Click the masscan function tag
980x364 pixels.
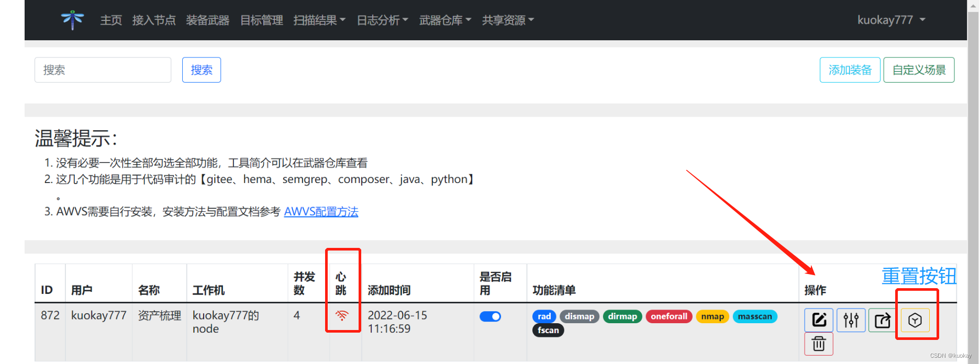click(755, 316)
